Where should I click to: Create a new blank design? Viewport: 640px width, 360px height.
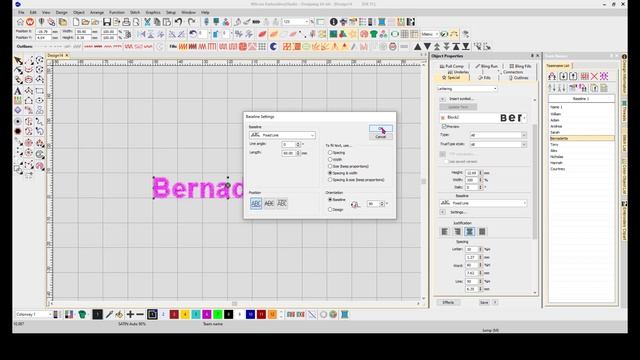coord(76,22)
